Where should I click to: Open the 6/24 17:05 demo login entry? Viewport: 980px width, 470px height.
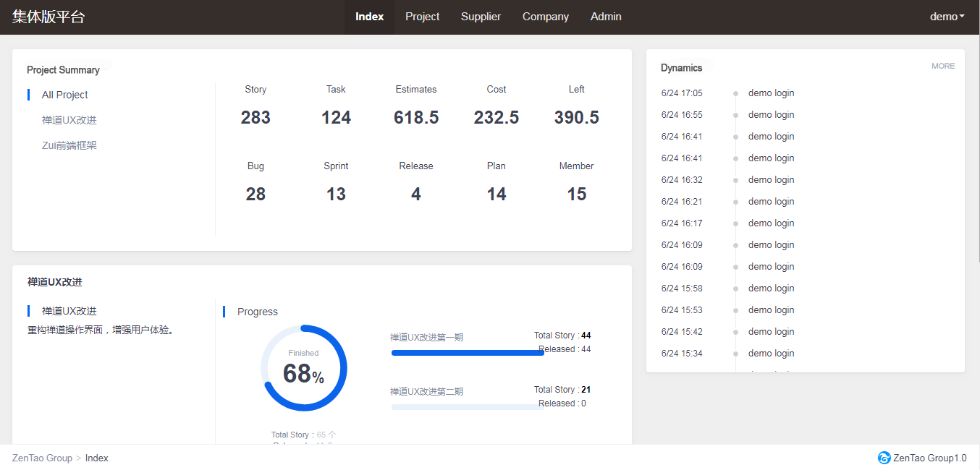click(x=771, y=93)
